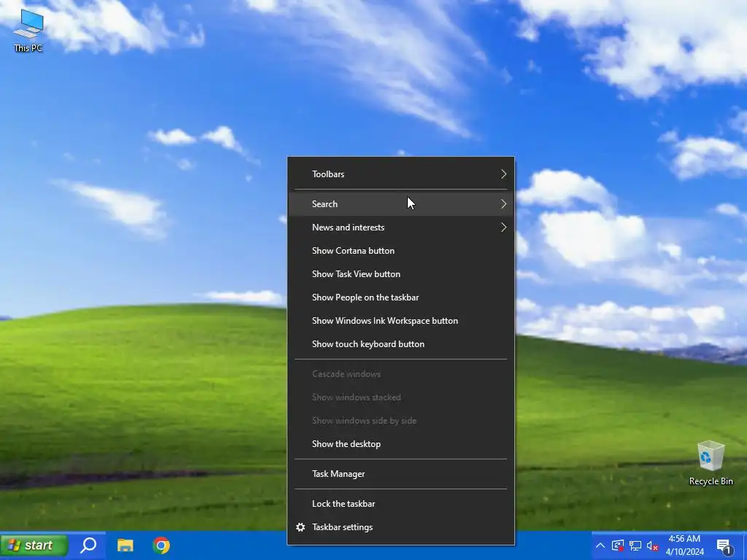747x560 pixels.
Task: Expand the Search submenu
Action: point(400,204)
